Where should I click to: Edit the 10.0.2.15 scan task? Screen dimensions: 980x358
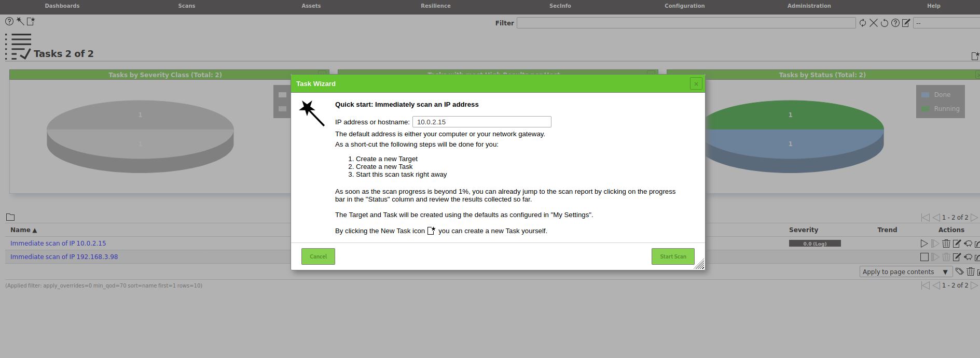click(957, 244)
